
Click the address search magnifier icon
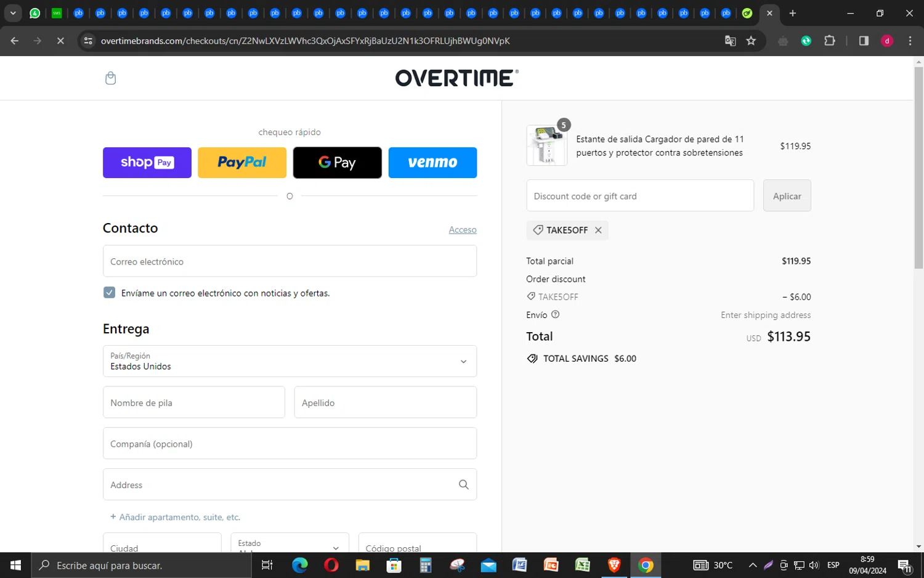(464, 485)
